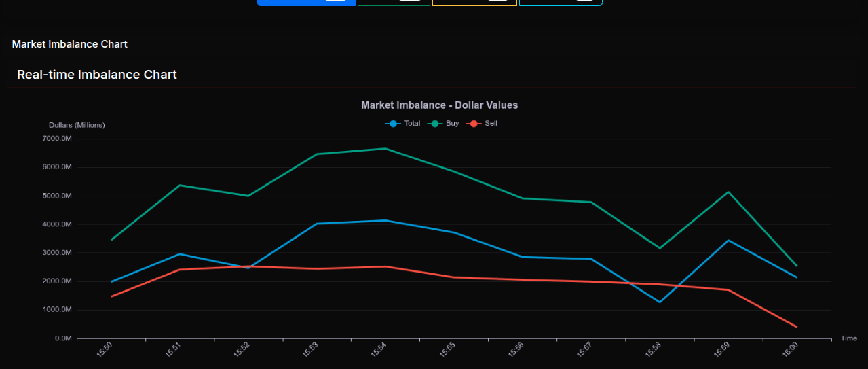
Task: Click the Market Imbalance - Dollar Values title
Action: [x=439, y=105]
